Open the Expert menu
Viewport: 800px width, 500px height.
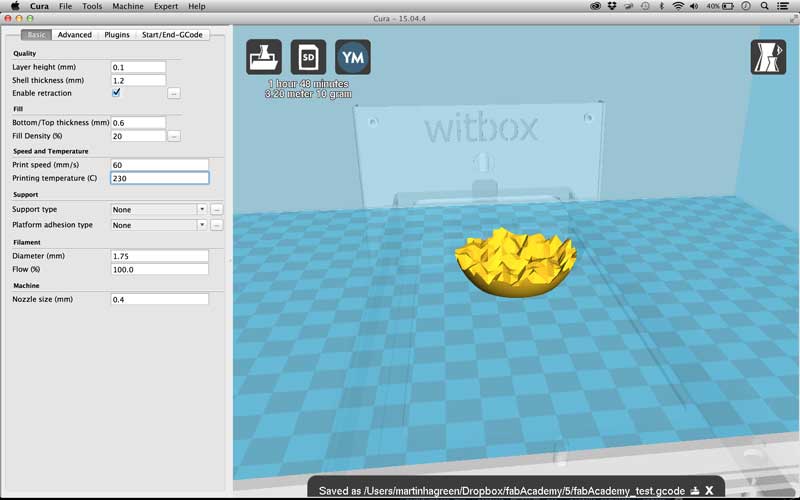(166, 6)
